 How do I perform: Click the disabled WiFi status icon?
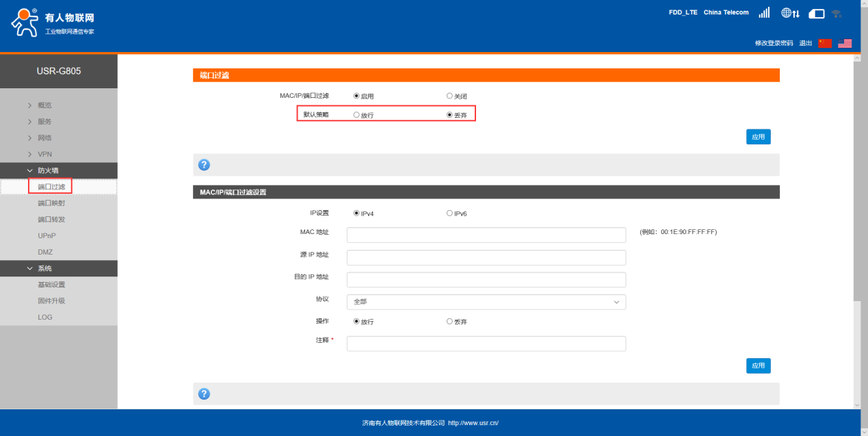[837, 14]
